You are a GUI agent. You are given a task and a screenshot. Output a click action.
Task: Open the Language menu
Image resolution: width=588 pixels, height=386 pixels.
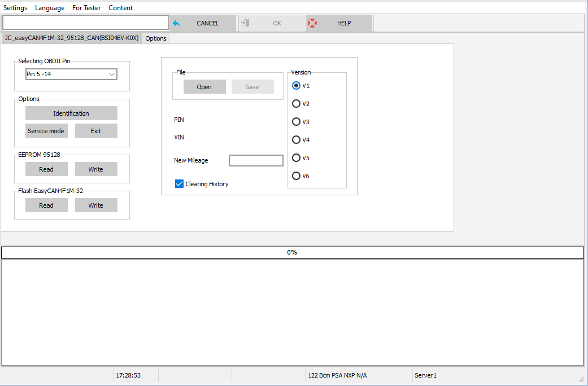tap(50, 7)
